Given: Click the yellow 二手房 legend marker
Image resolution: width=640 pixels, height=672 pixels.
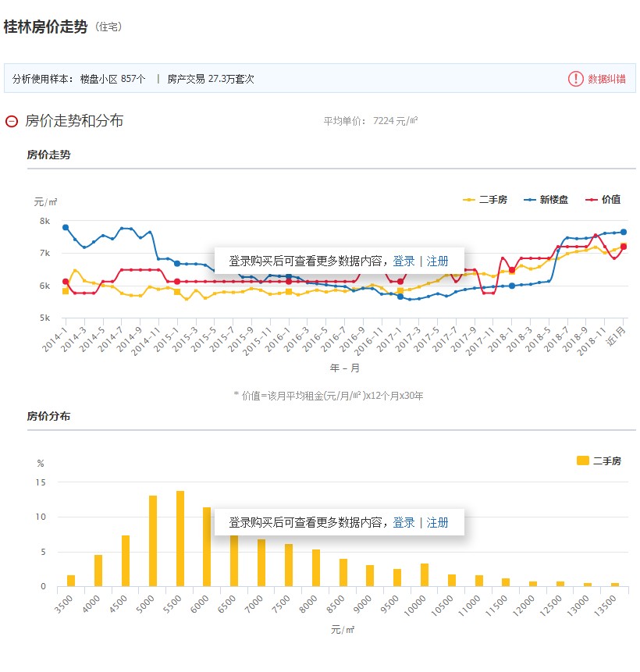Looking at the screenshot, I should 469,200.
